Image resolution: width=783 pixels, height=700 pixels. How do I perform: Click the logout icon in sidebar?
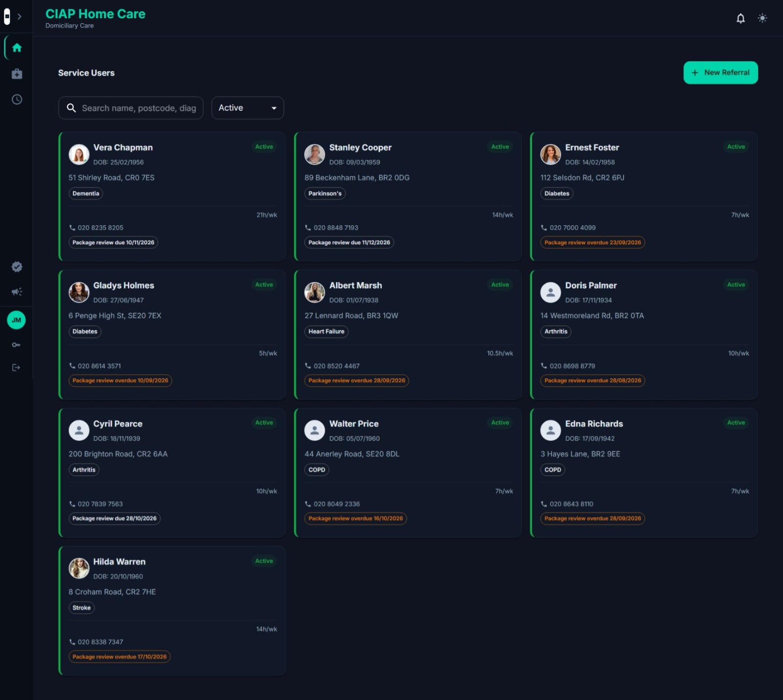pos(16,368)
